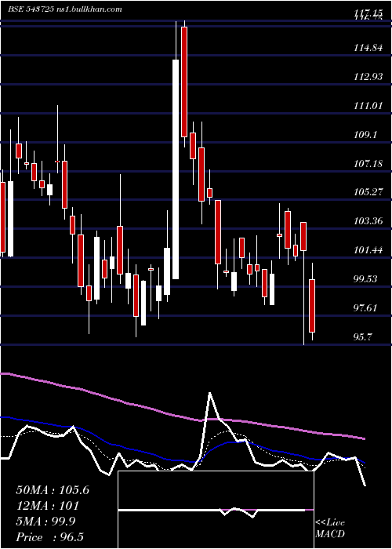Select the 112.93 price axis label
Image resolution: width=392 pixels, height=549 pixels.
click(x=368, y=77)
